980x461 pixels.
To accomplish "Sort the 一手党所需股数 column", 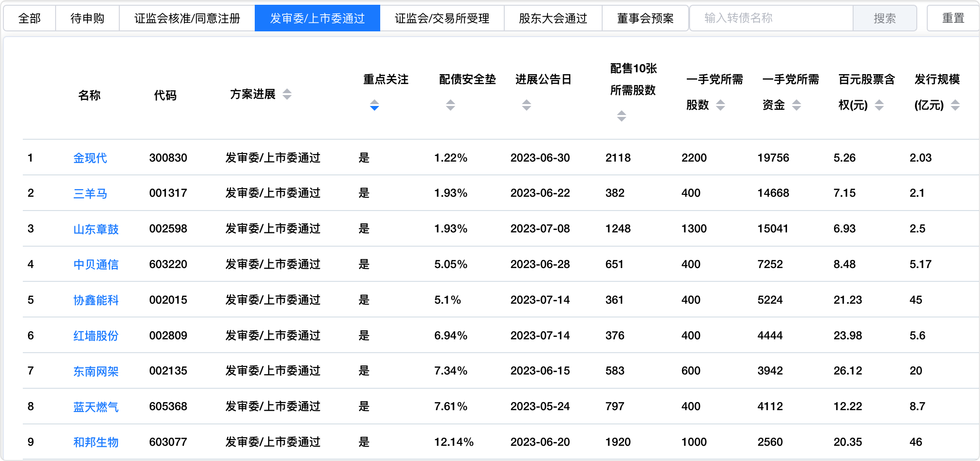I will click(x=721, y=105).
